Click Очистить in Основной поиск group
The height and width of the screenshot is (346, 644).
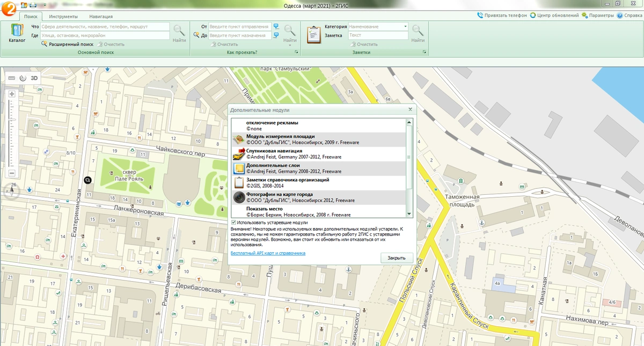coord(110,45)
